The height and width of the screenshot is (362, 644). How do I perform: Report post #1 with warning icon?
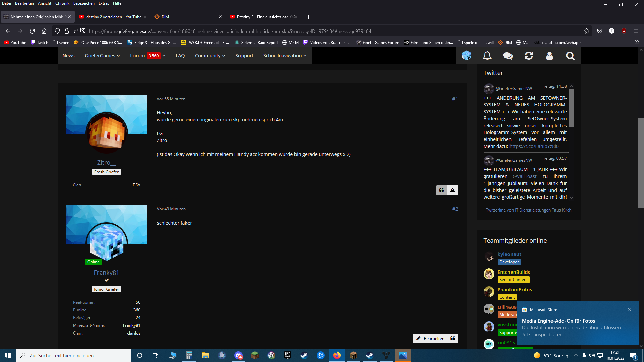[x=453, y=190]
